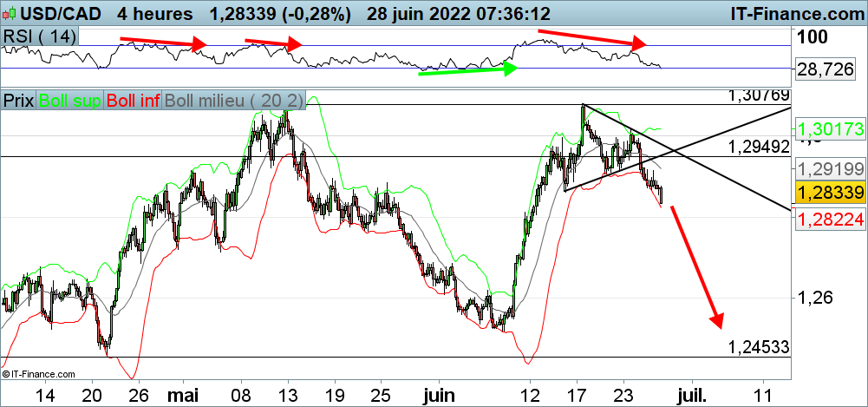Select the yellow 1,28339 current price tag
868x407 pixels.
830,192
